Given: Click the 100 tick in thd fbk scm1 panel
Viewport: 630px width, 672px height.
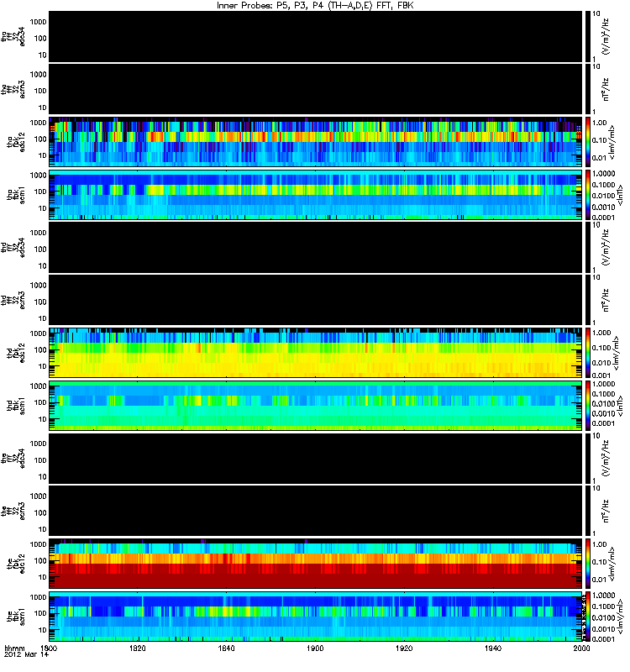Looking at the screenshot, I should pos(40,402).
